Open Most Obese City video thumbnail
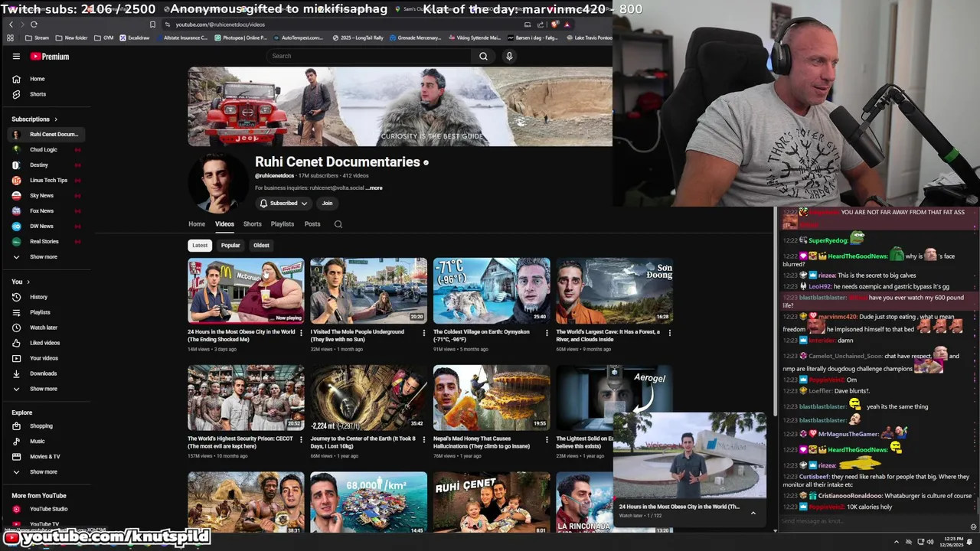 246,291
